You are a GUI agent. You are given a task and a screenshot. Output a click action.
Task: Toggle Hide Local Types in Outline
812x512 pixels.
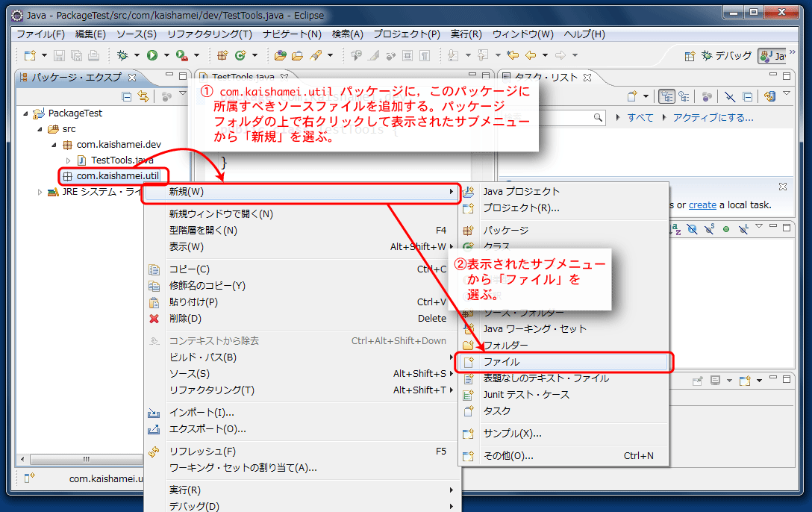point(743,228)
